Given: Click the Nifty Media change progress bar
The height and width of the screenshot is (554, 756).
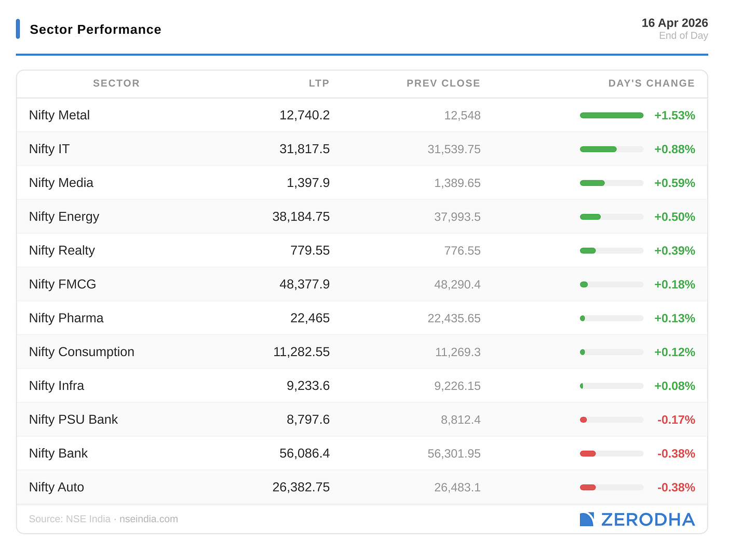Looking at the screenshot, I should click(612, 183).
